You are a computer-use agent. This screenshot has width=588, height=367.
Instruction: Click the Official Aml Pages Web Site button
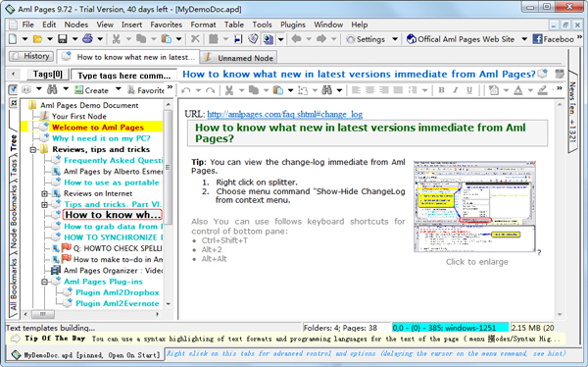pos(461,39)
